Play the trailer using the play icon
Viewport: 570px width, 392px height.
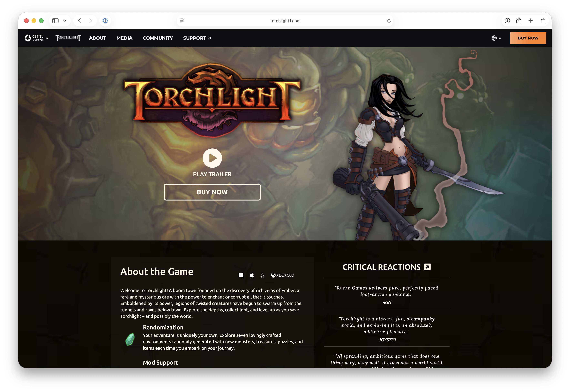[212, 158]
